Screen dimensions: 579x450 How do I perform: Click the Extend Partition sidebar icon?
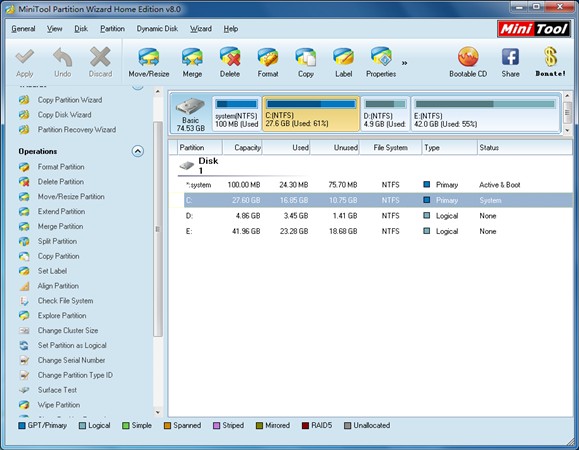tap(24, 212)
